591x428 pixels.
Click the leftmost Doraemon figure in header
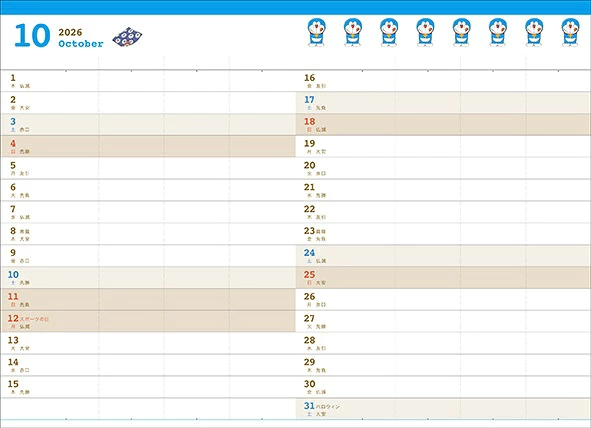pyautogui.click(x=317, y=32)
